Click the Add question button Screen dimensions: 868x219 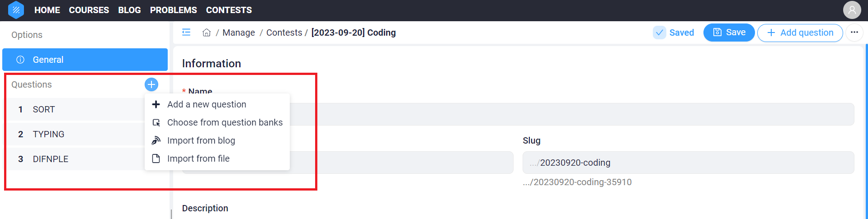coord(800,33)
